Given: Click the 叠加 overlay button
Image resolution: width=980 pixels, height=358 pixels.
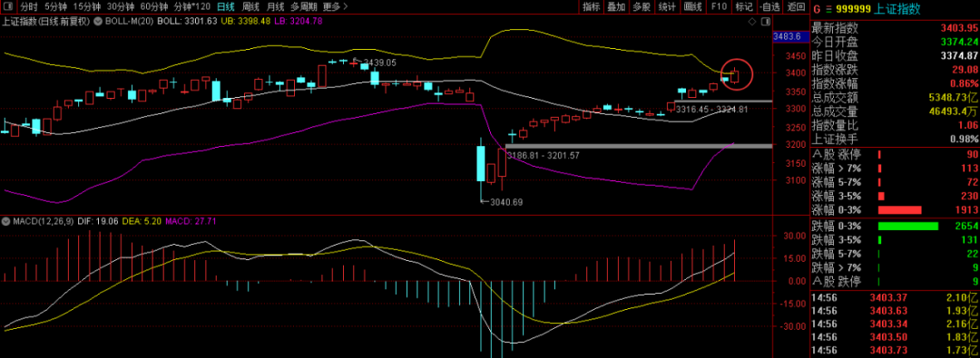Looking at the screenshot, I should 616,7.
